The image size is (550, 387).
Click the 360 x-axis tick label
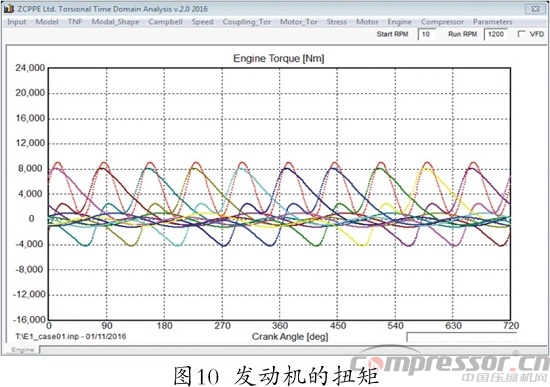[280, 326]
